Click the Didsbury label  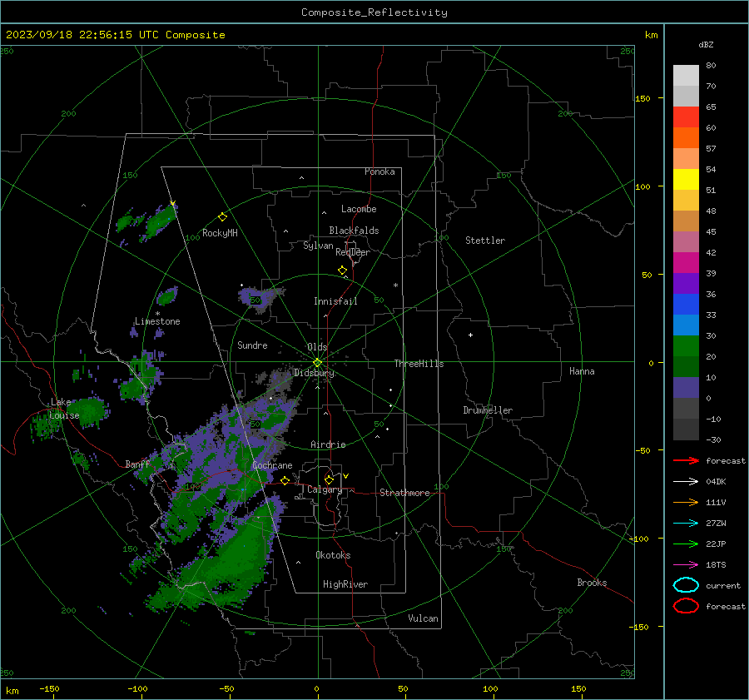314,373
